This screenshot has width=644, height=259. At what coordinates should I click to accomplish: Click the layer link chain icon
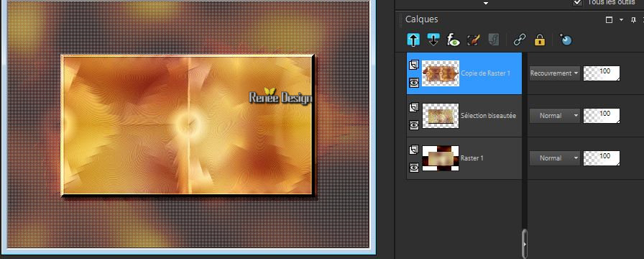pos(520,40)
